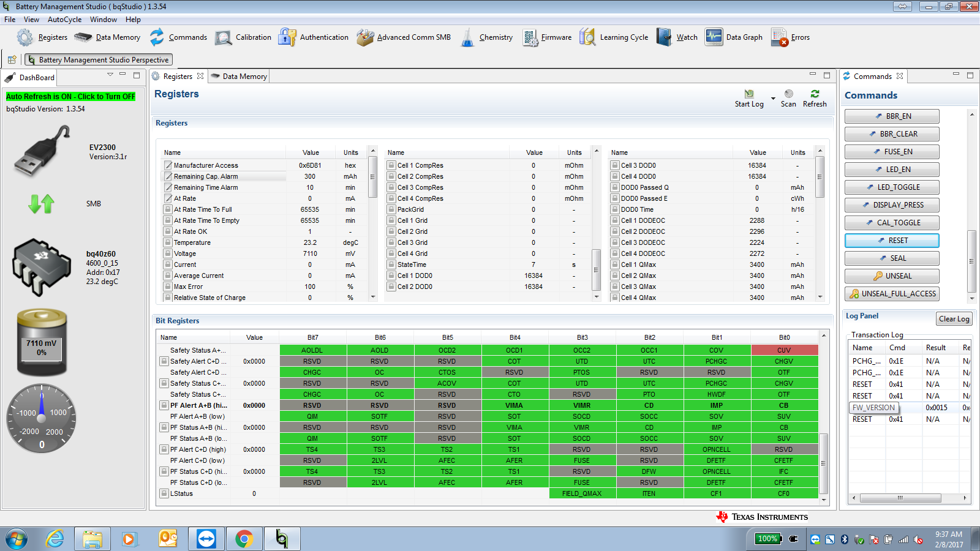Open TeamViewer from taskbar

[206, 539]
